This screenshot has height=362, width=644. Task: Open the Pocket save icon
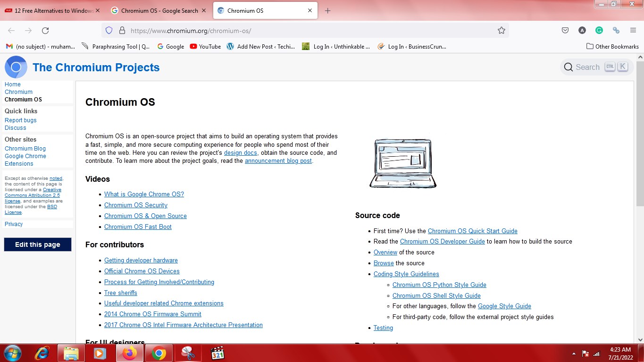coord(565,30)
